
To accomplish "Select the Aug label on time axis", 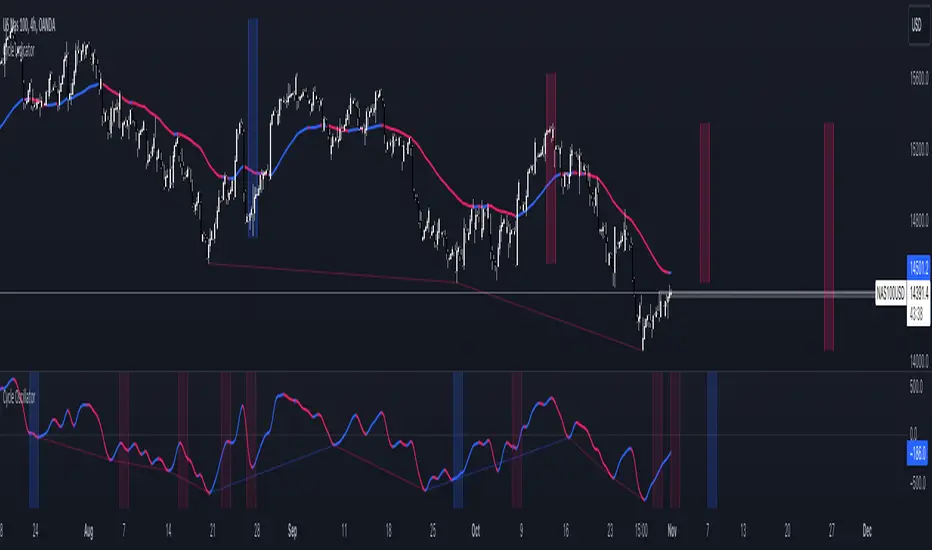I will [89, 531].
